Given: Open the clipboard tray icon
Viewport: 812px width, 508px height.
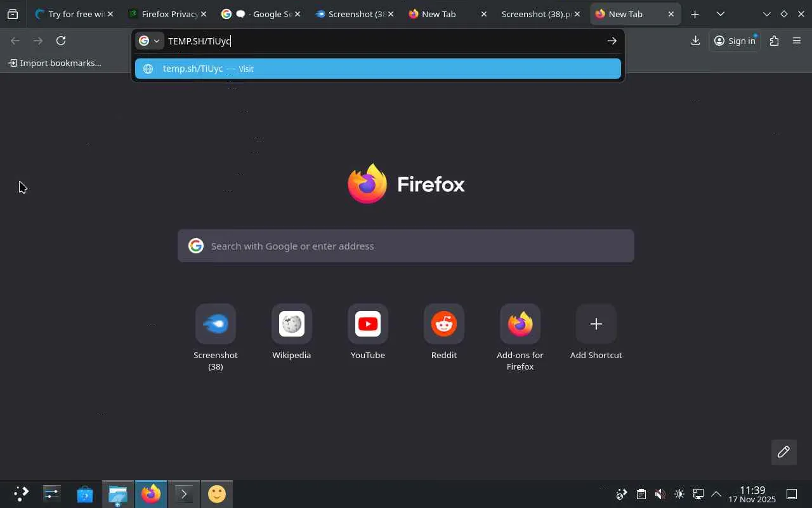Looking at the screenshot, I should coord(641,494).
